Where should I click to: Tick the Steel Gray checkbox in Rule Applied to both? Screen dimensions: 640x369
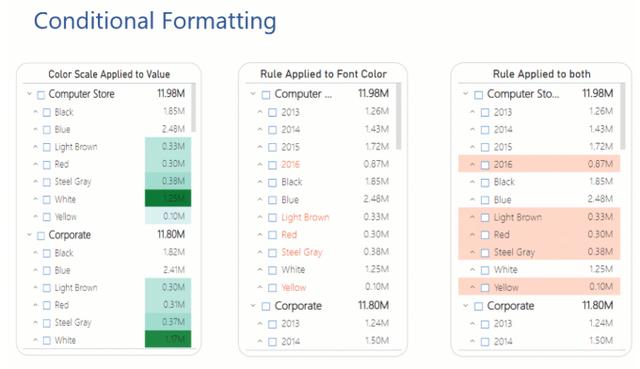485,253
